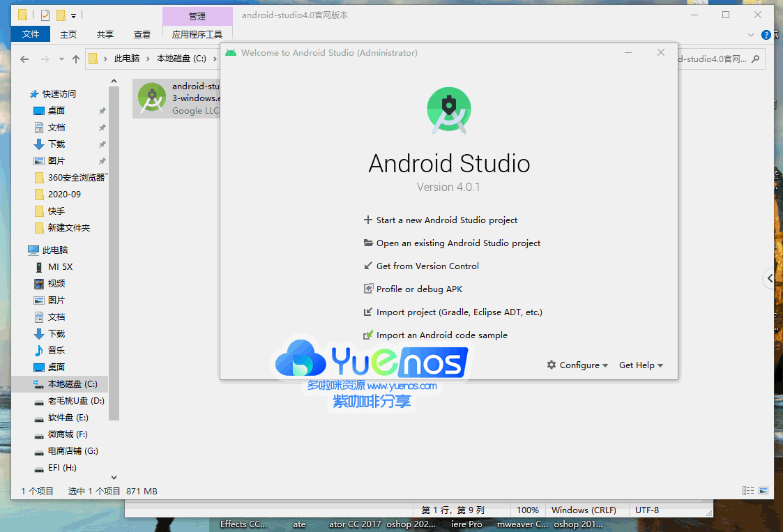Click the Premiere Pro icon on the taskbar
Viewport: 783px width, 532px height.
pyautogui.click(x=466, y=524)
